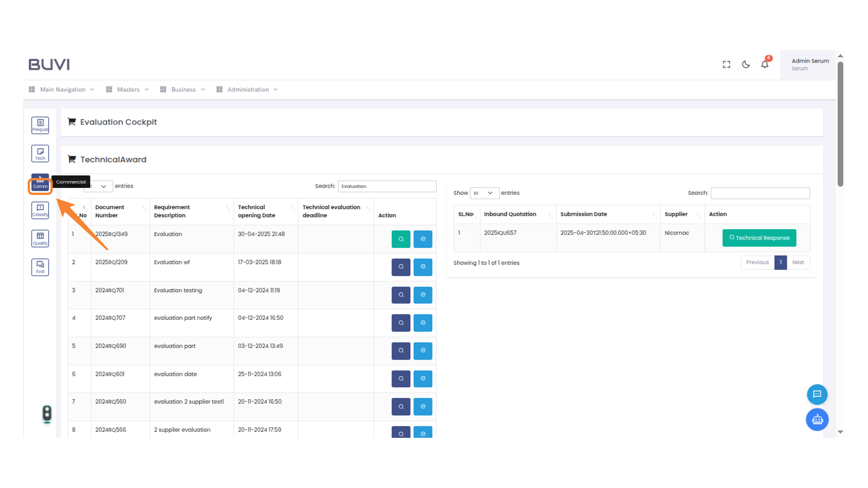Open the Qualify sidebar icon

[40, 239]
